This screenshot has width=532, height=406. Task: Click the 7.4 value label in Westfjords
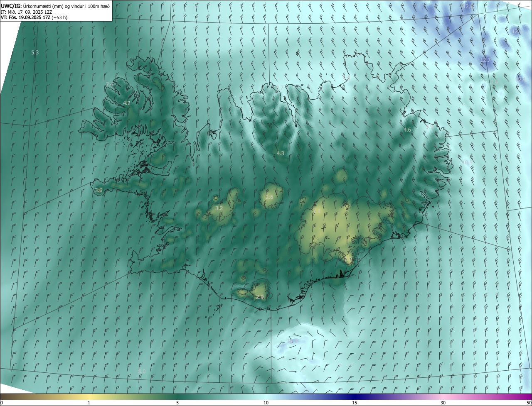109,84
